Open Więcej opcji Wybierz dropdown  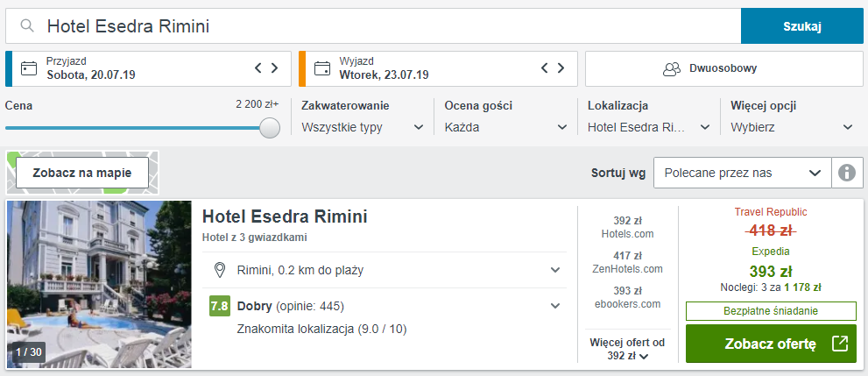[792, 127]
